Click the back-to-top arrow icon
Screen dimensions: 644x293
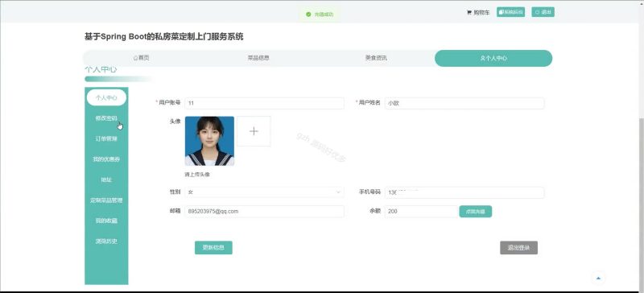click(x=598, y=279)
